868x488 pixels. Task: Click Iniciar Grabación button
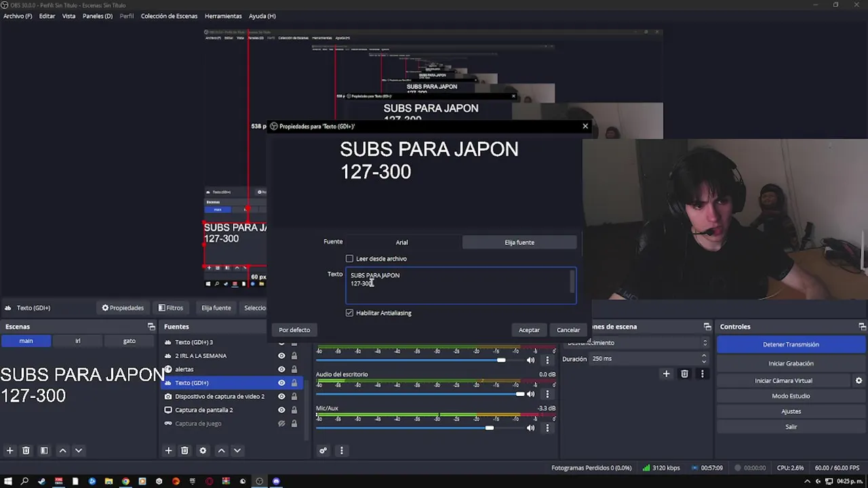pyautogui.click(x=791, y=363)
